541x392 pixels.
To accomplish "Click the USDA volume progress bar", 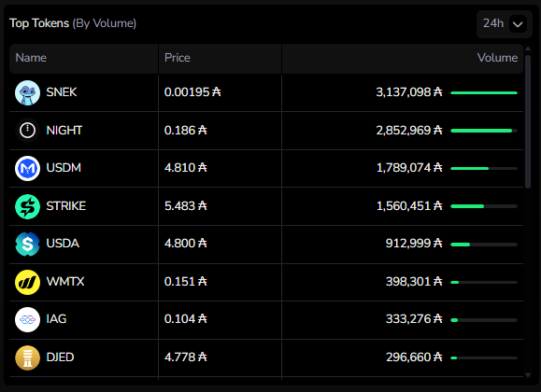I will pyautogui.click(x=484, y=245).
